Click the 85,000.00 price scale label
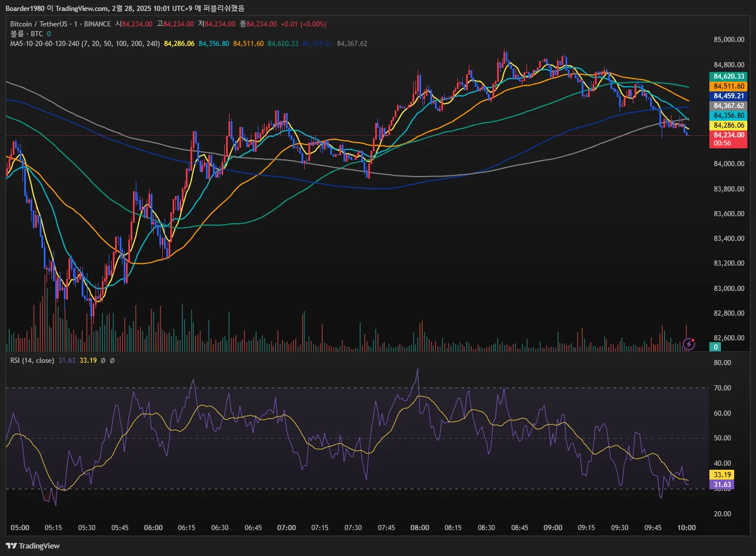This screenshot has height=556, width=756. coord(728,40)
